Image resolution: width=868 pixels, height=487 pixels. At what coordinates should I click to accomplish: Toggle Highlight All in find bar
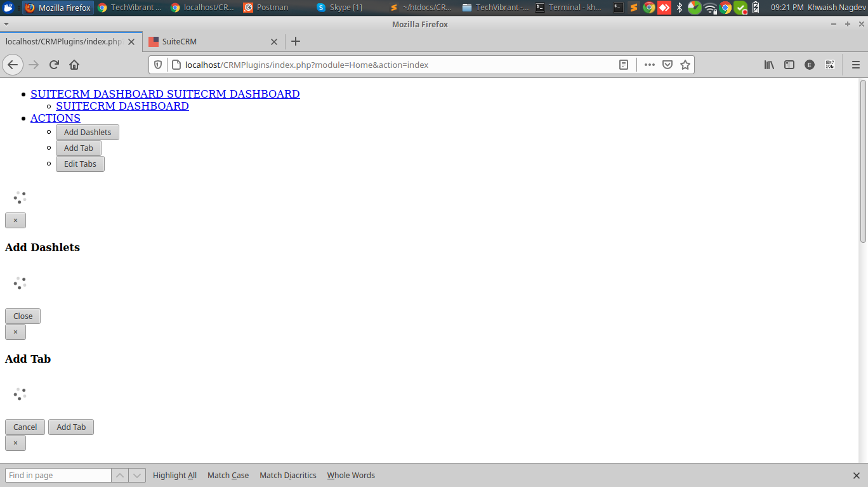point(174,476)
